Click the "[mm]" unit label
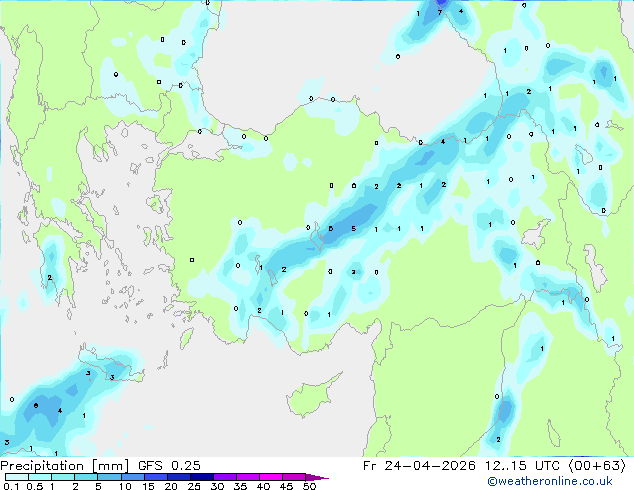 (x=110, y=466)
